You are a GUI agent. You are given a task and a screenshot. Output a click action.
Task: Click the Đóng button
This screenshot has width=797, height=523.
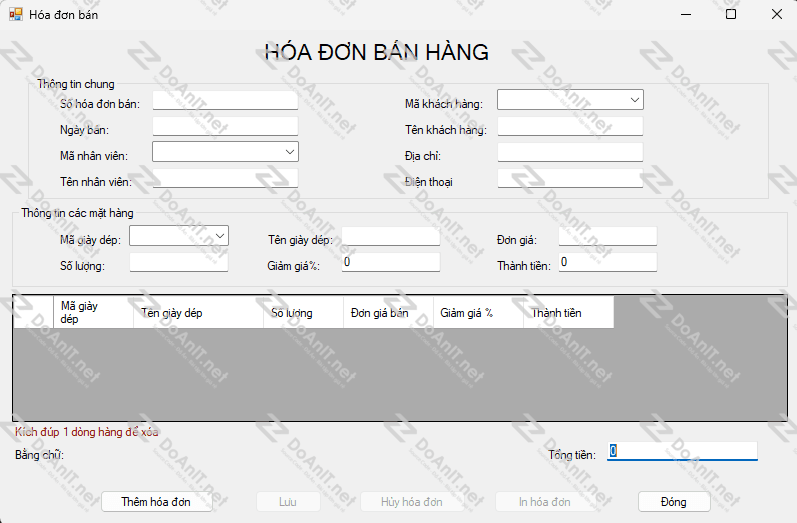coord(674,502)
